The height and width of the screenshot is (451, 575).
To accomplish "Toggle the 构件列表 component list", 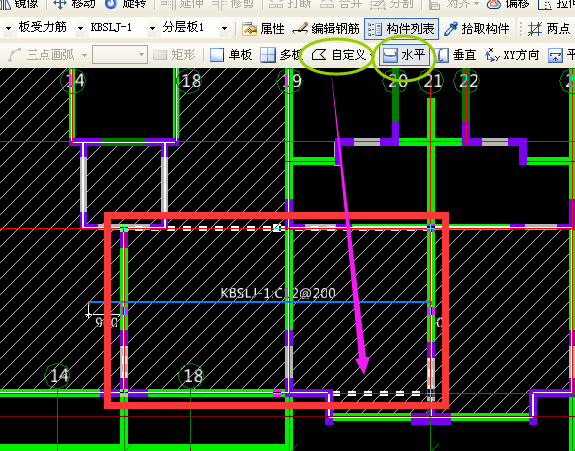I will (402, 29).
